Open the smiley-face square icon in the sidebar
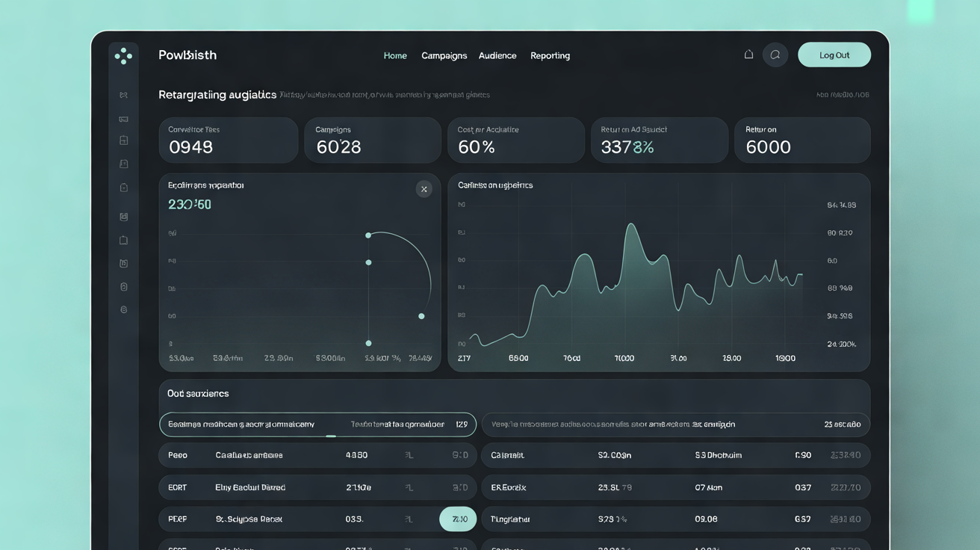980x550 pixels. pos(124,217)
